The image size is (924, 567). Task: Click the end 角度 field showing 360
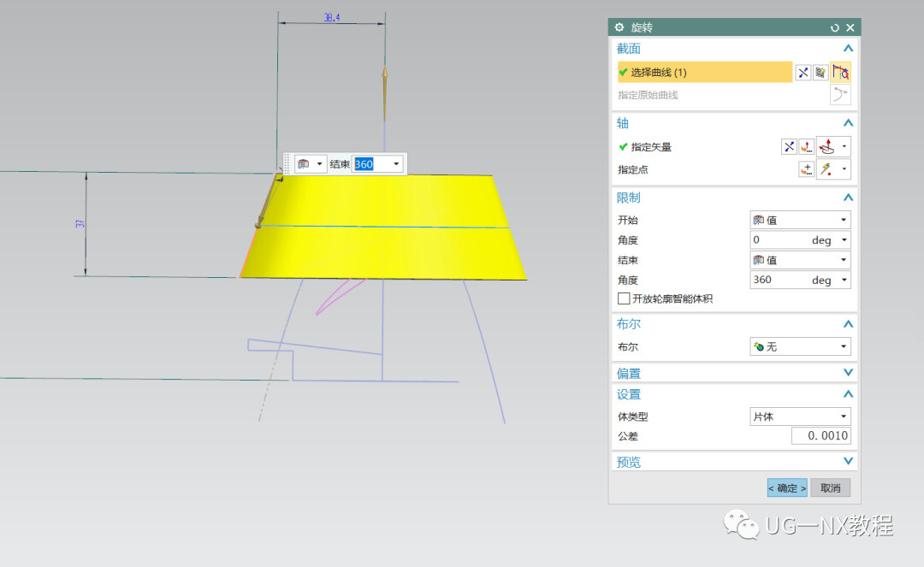(778, 280)
